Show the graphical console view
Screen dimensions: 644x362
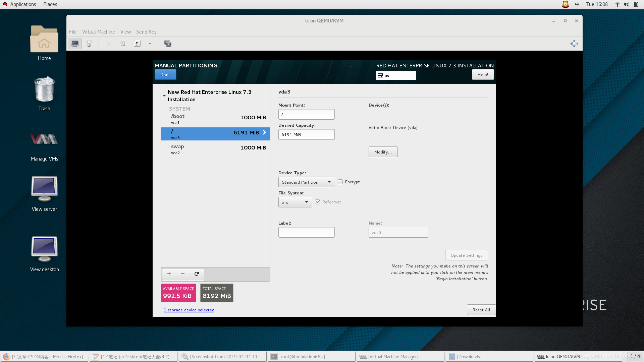tap(75, 44)
